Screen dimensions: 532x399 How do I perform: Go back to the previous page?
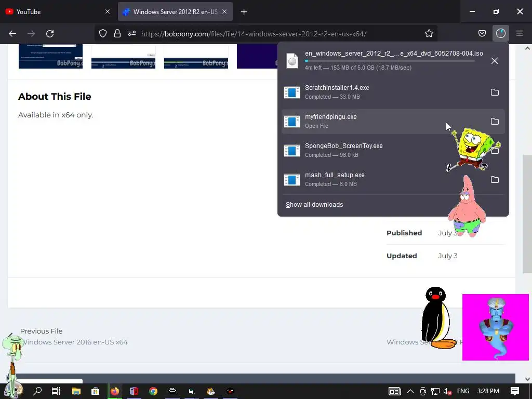click(x=12, y=34)
